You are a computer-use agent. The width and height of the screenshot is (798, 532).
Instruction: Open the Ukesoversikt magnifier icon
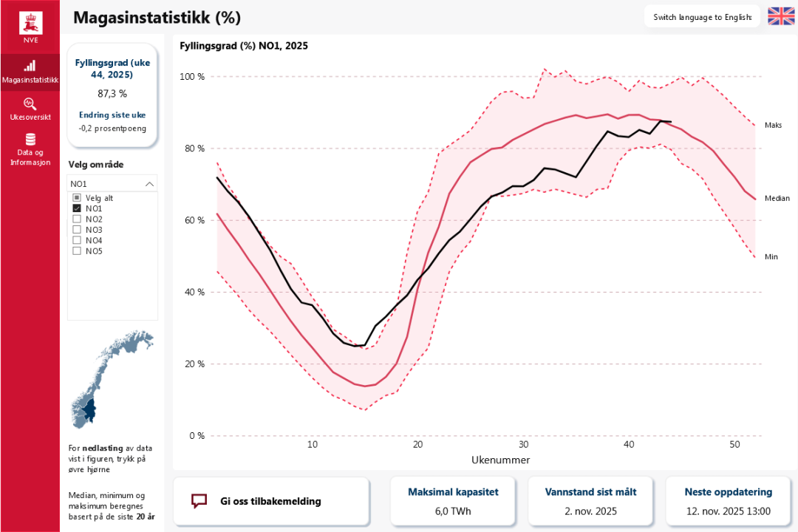pyautogui.click(x=30, y=103)
